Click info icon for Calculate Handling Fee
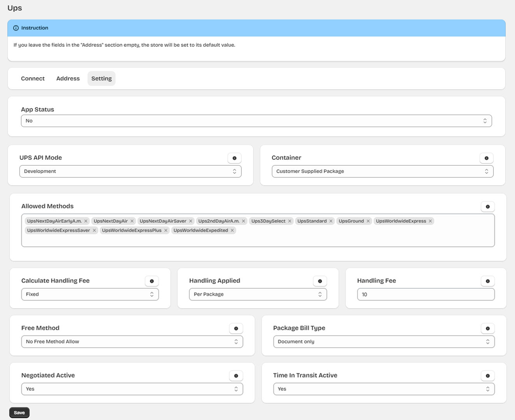The height and width of the screenshot is (420, 515). (x=152, y=281)
